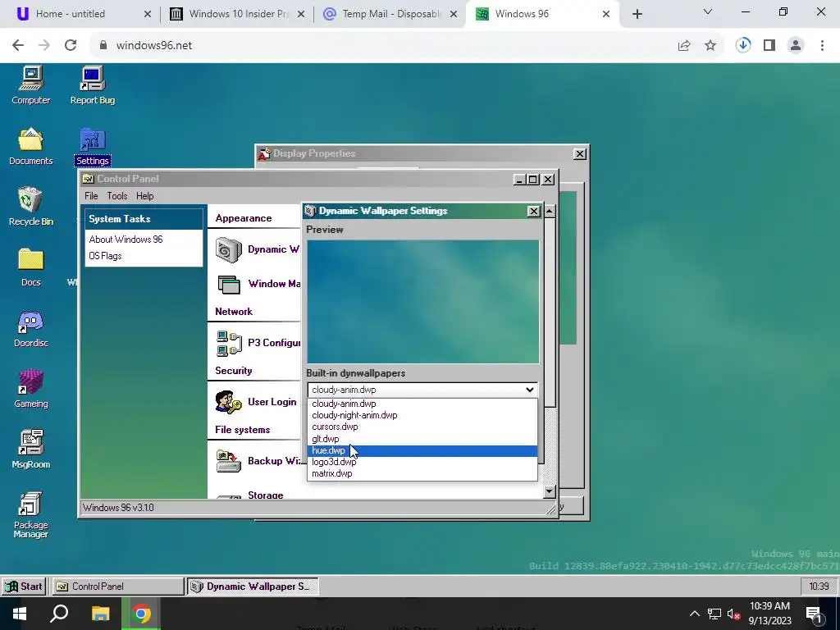
Task: Open Chrome downloads icon
Action: (743, 45)
